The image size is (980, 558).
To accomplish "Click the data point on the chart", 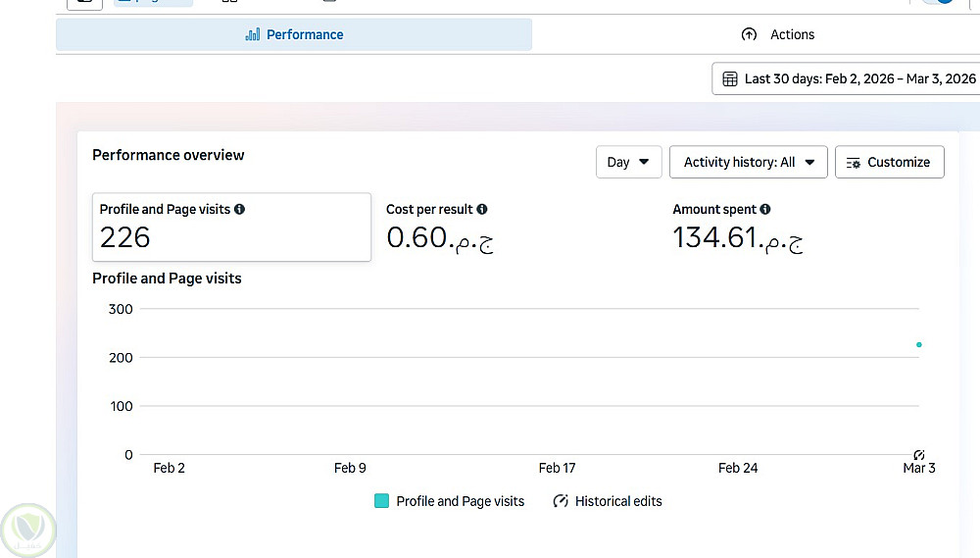I will (919, 344).
